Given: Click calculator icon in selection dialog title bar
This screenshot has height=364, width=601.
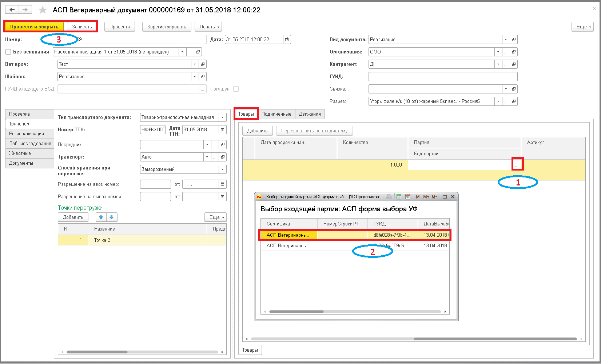Looking at the screenshot, I should pos(399,197).
